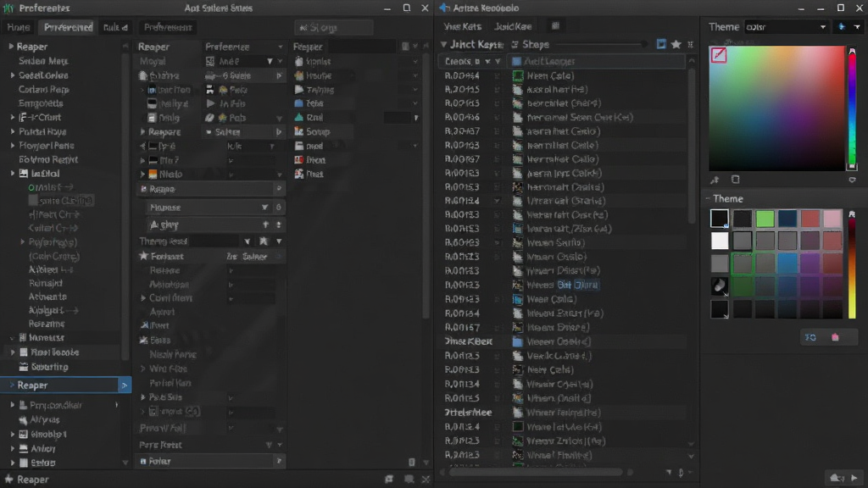Collapse the Theme swatches section
Viewport: 868px width, 488px height.
tap(708, 198)
